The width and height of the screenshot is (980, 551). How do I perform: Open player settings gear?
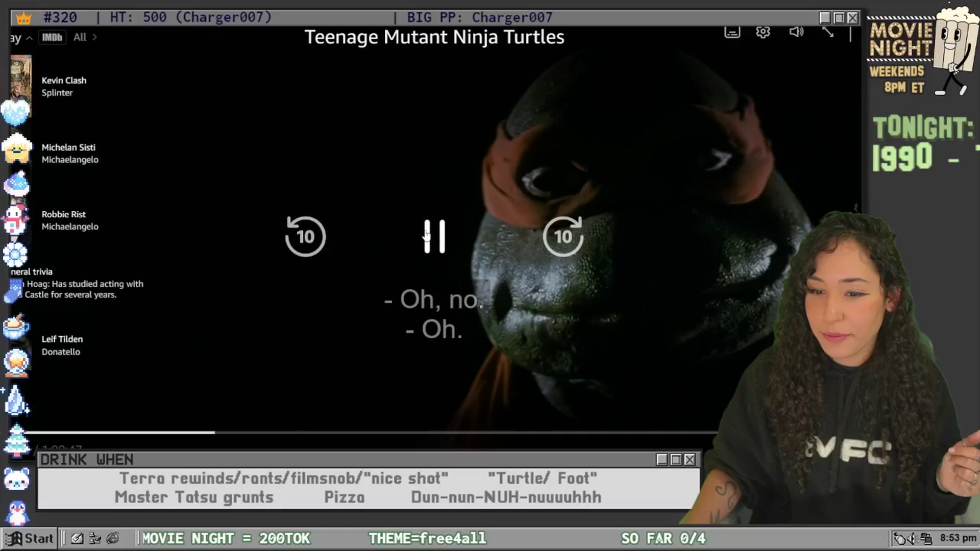point(763,32)
